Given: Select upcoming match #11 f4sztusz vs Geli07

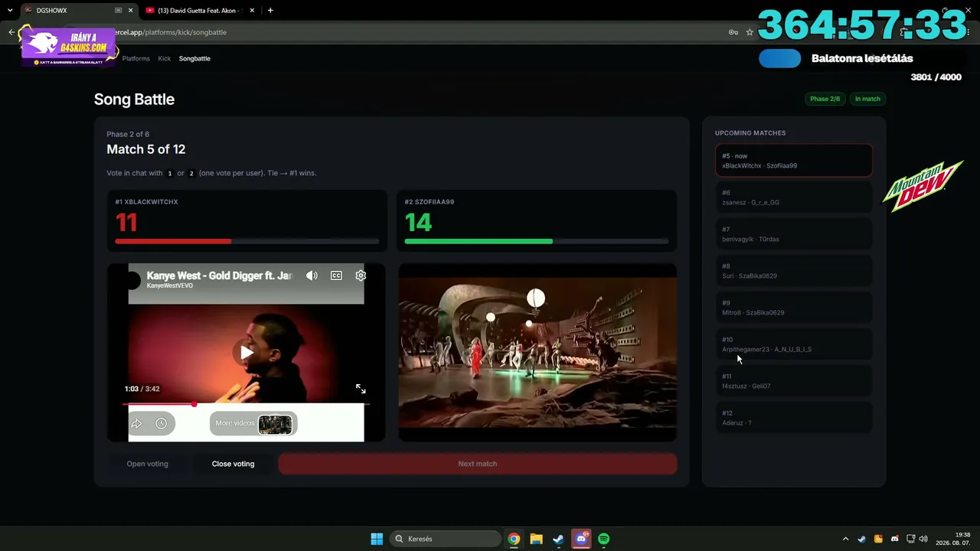Looking at the screenshot, I should [794, 381].
